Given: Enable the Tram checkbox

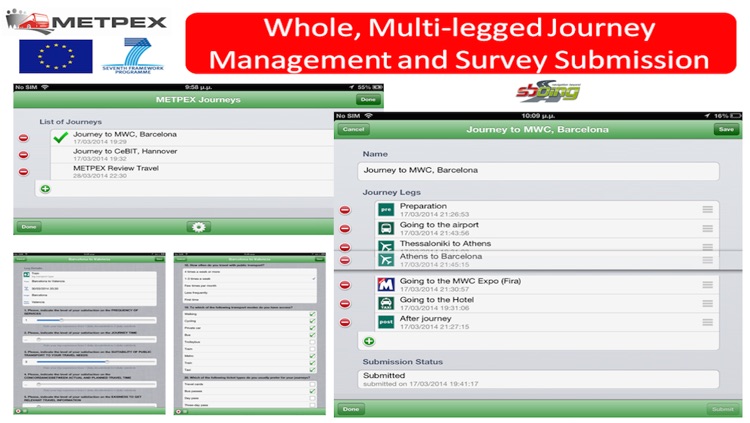Looking at the screenshot, I should pyautogui.click(x=312, y=349).
